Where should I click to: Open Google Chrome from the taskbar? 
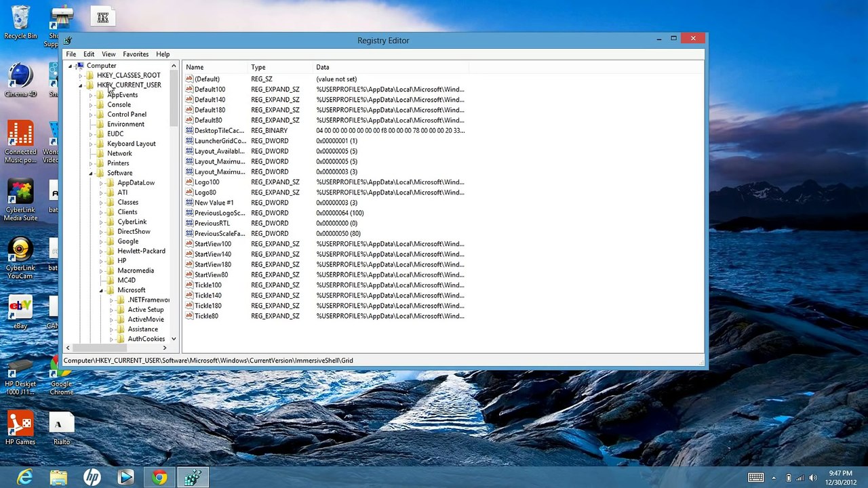[159, 478]
